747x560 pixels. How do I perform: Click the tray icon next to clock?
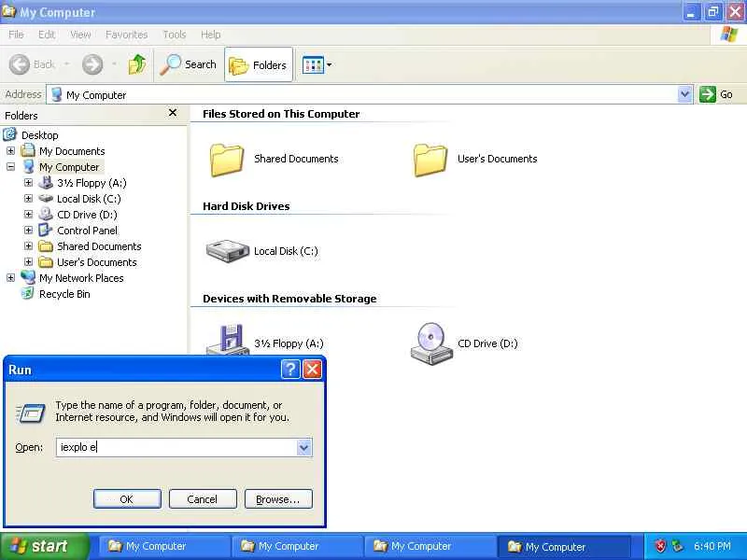tap(677, 546)
